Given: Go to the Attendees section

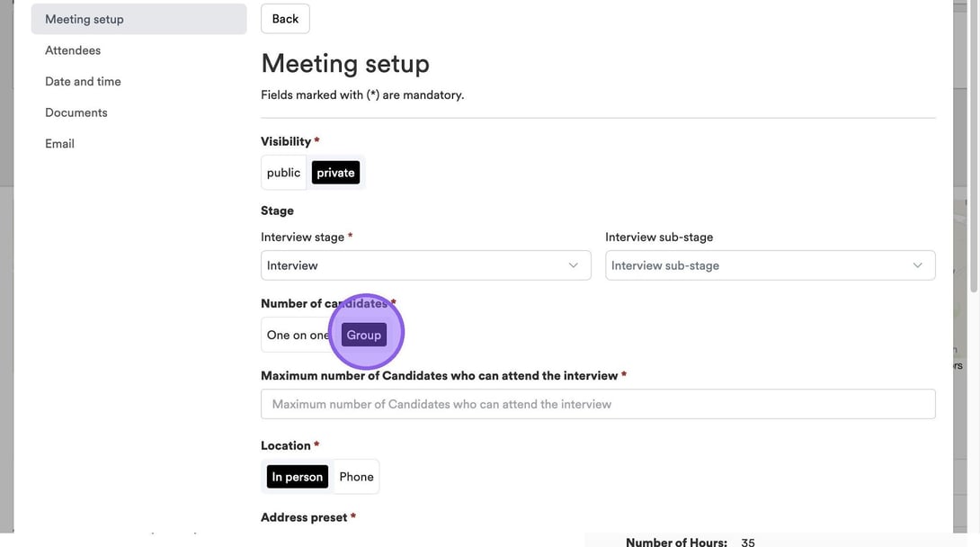Looking at the screenshot, I should [x=73, y=50].
